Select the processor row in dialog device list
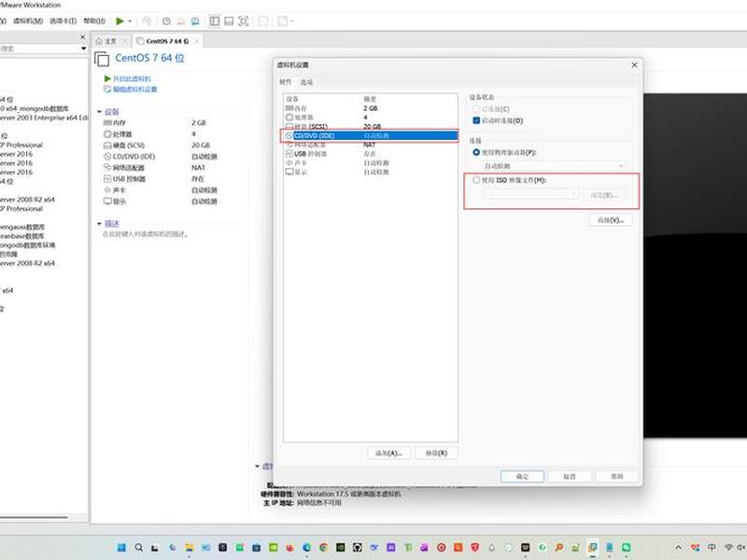The width and height of the screenshot is (747, 560). [x=371, y=118]
